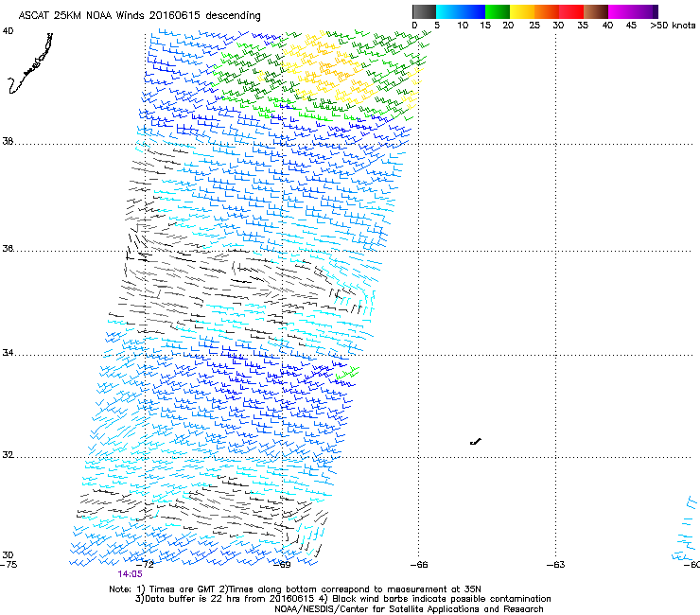Click the red 30-35 knots legend segment

(x=571, y=11)
